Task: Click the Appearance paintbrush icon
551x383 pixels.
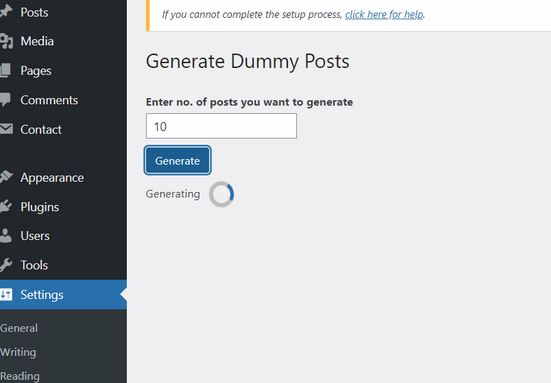Action: coord(6,177)
